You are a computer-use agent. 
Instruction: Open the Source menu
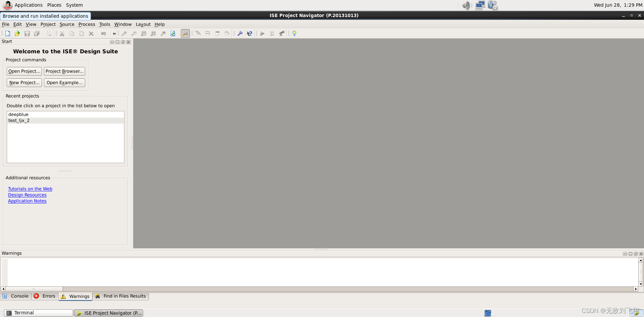67,24
